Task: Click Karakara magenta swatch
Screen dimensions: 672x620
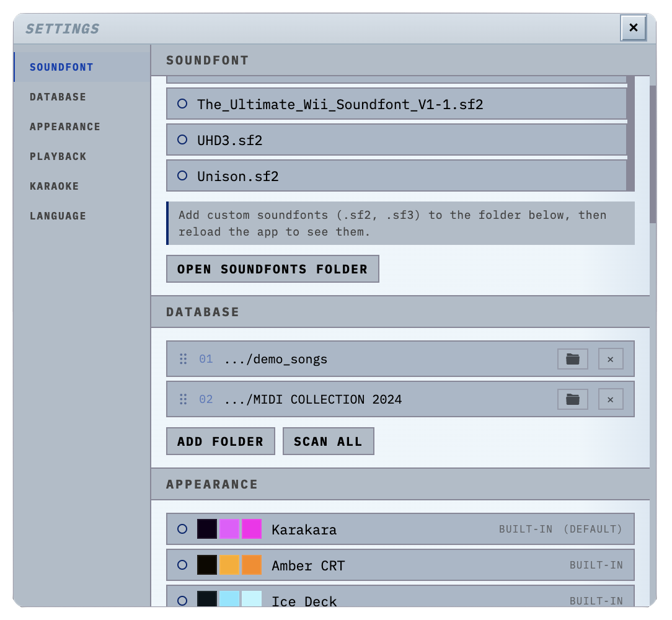Action: pos(252,529)
